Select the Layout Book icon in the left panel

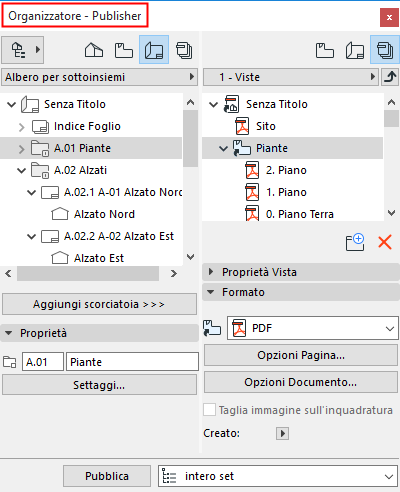point(154,50)
